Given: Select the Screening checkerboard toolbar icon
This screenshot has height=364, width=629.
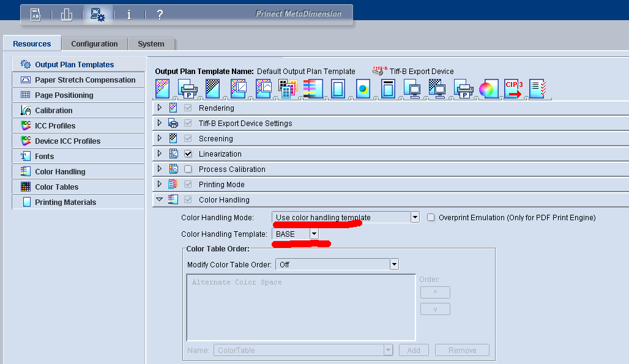Looking at the screenshot, I should click(212, 89).
